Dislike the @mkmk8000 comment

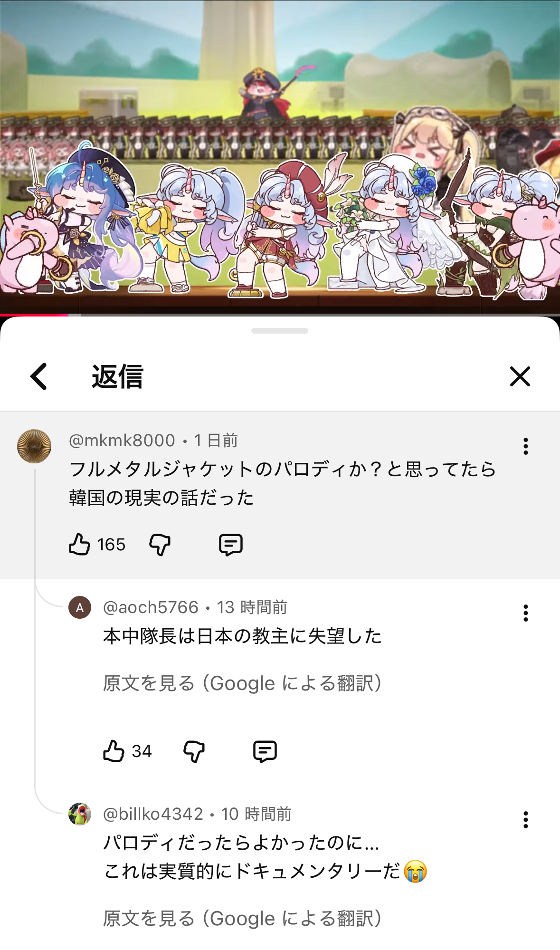[x=160, y=545]
